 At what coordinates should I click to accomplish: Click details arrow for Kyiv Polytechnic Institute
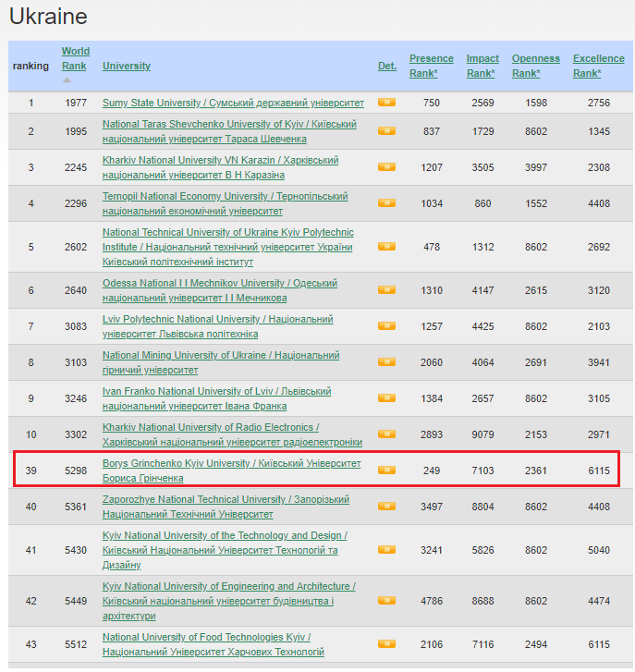386,247
